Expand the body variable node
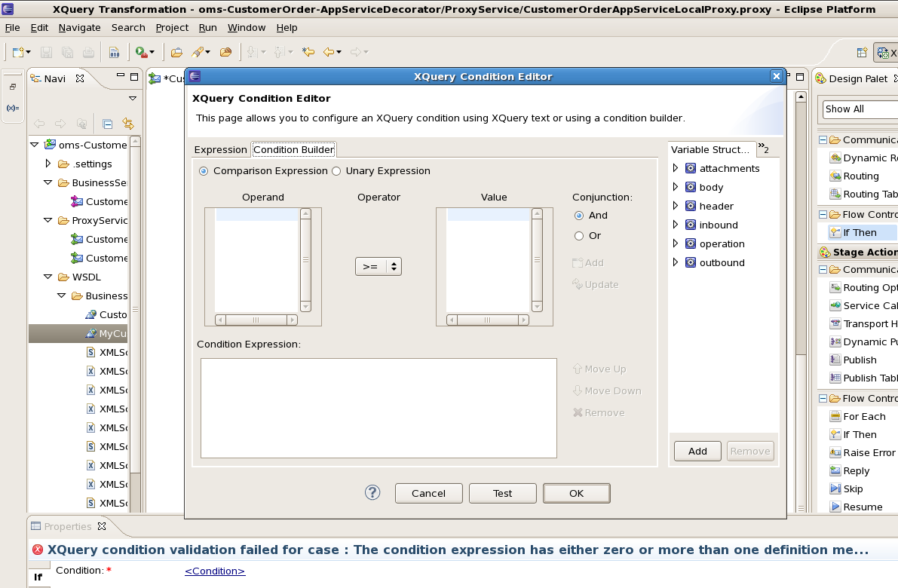The image size is (898, 588). pos(676,187)
